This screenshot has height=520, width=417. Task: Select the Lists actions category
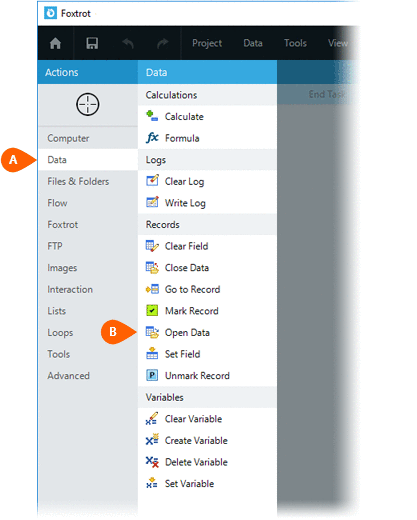[88, 311]
